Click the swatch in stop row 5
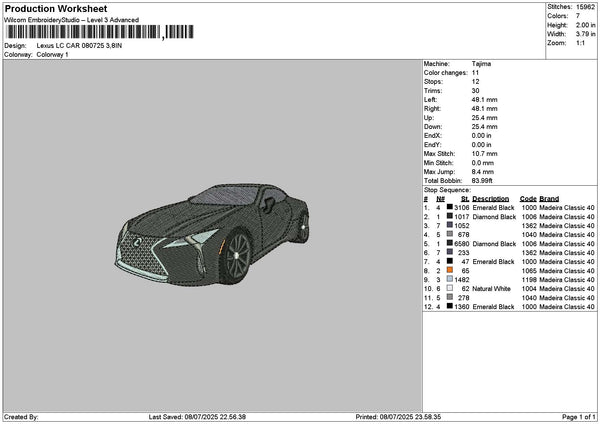 pos(450,243)
